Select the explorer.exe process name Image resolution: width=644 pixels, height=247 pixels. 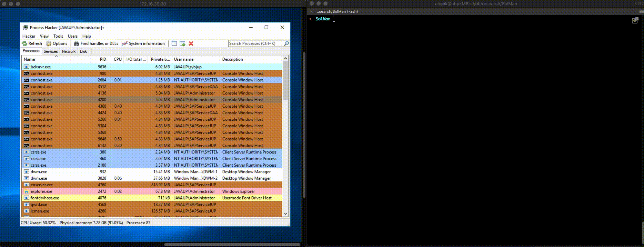(x=41, y=191)
